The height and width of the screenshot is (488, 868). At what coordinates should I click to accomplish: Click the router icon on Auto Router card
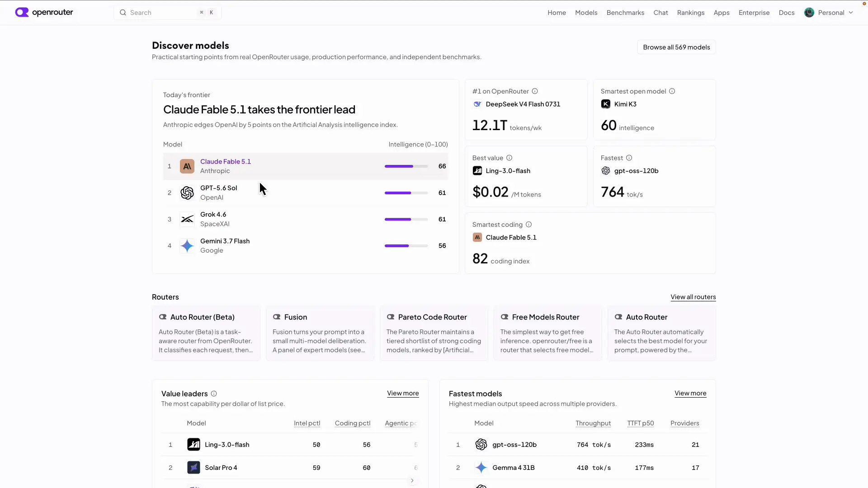pyautogui.click(x=618, y=317)
